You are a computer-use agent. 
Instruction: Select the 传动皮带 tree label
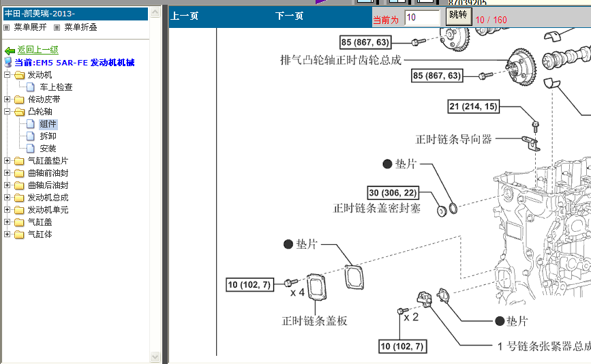44,100
